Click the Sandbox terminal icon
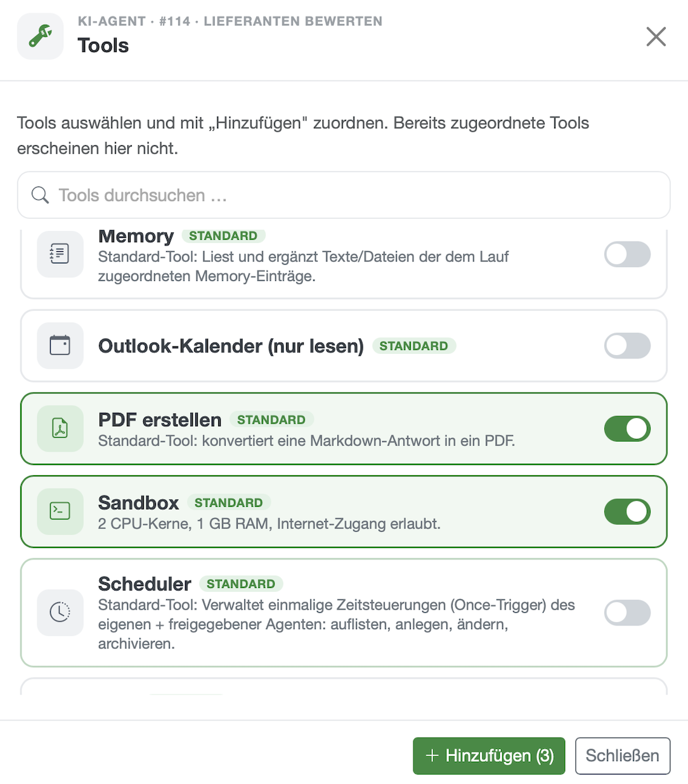The height and width of the screenshot is (784, 688). (x=60, y=511)
